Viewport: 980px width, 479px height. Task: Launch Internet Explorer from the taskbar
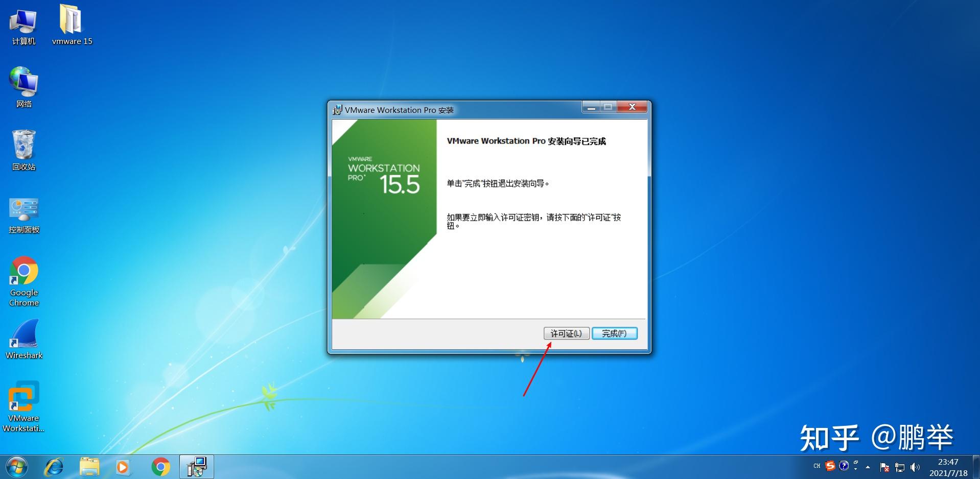(x=54, y=467)
